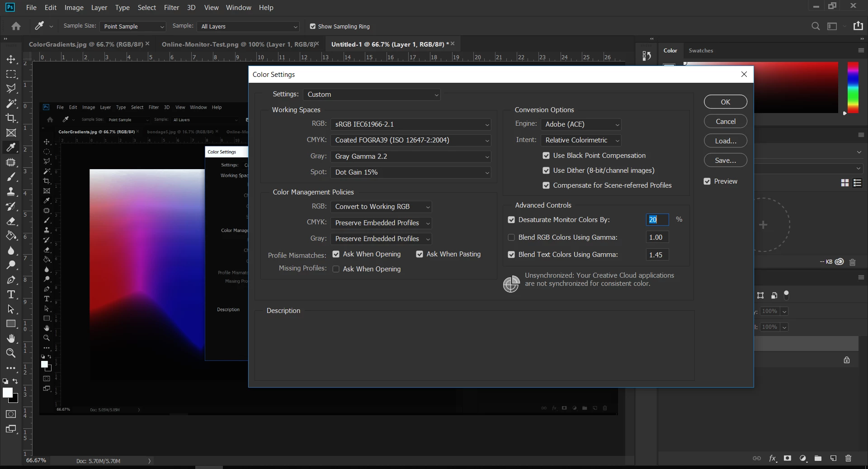868x469 pixels.
Task: Switch to the ColorGradients.jpg document tab
Action: (86, 44)
